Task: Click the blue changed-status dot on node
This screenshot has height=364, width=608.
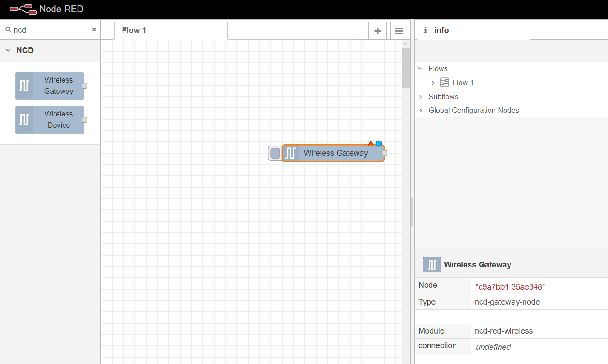Action: 378,143
